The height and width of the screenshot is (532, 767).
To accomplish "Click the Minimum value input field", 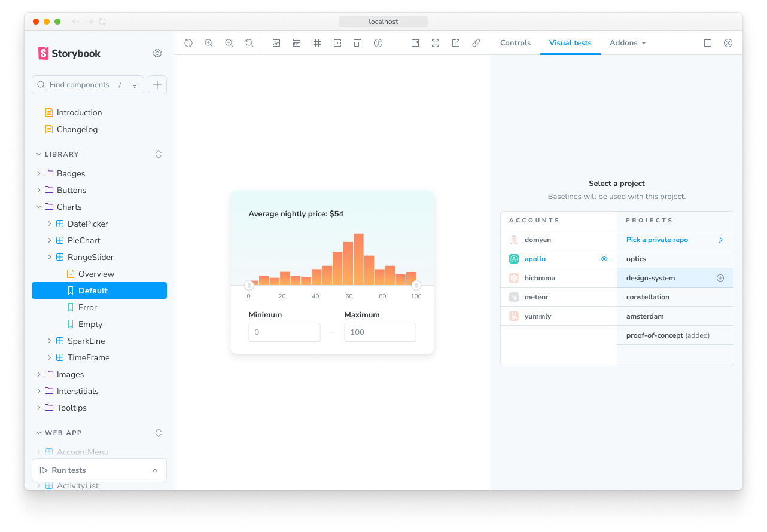I will tap(284, 332).
